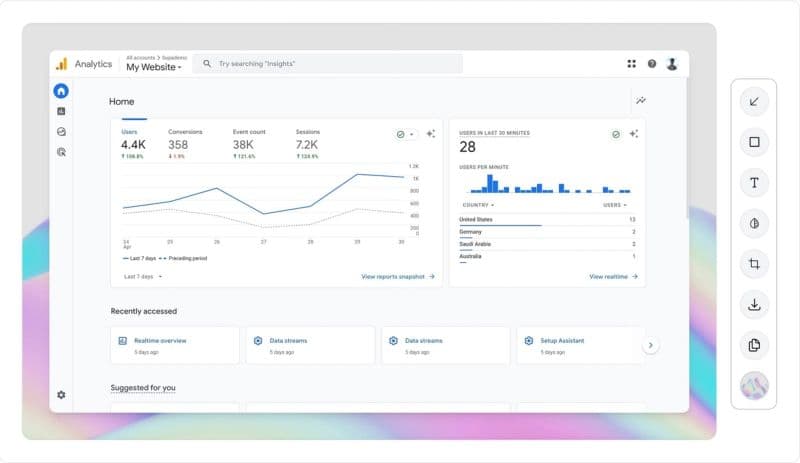Screen dimensions: 800x463
Task: Click the Australia country row
Action: (547, 257)
